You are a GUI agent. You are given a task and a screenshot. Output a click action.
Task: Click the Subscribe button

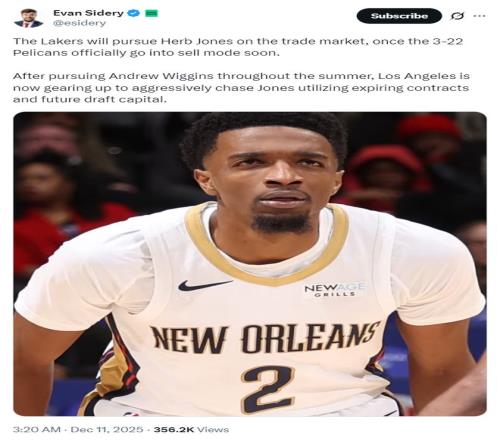click(x=399, y=16)
